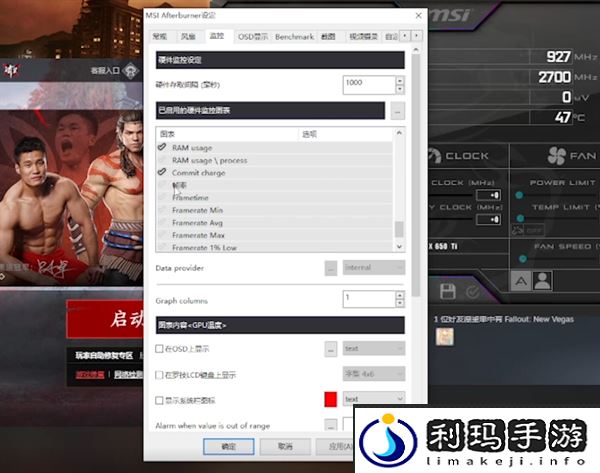
Task: Click the Graph columns field
Action: tap(369, 299)
